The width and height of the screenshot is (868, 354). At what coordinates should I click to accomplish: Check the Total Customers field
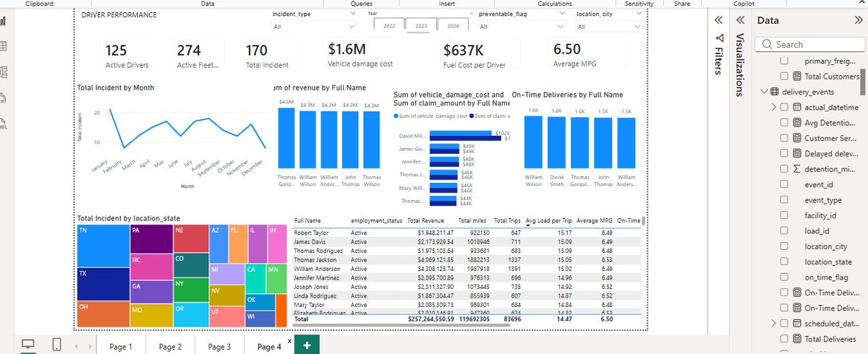(784, 76)
